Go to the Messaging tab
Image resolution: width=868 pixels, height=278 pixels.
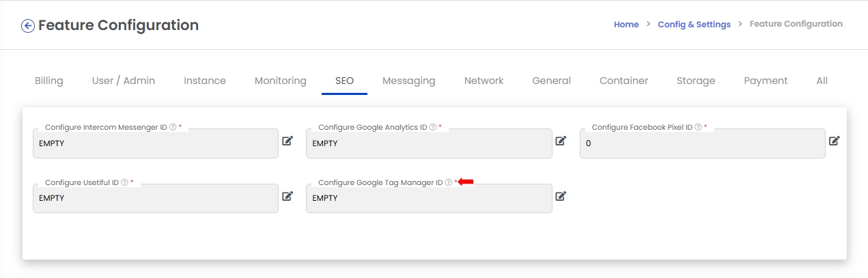[409, 81]
